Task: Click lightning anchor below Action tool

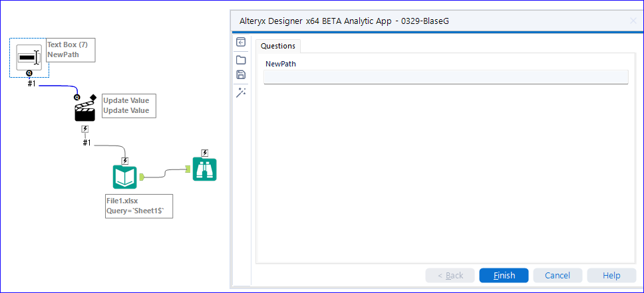Action: pos(85,130)
